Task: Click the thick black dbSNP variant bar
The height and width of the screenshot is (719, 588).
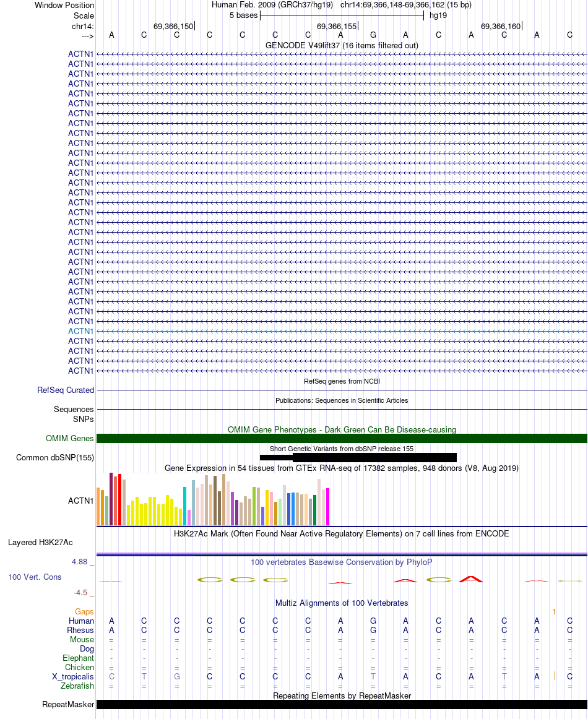Action: tap(374, 458)
